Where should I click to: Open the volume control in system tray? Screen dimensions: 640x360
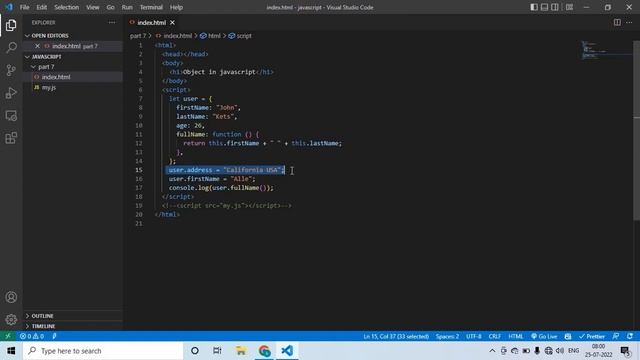(x=560, y=351)
